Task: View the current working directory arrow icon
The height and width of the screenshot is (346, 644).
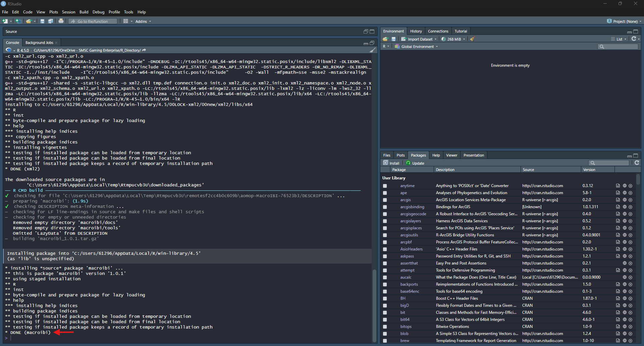Action: coord(144,50)
